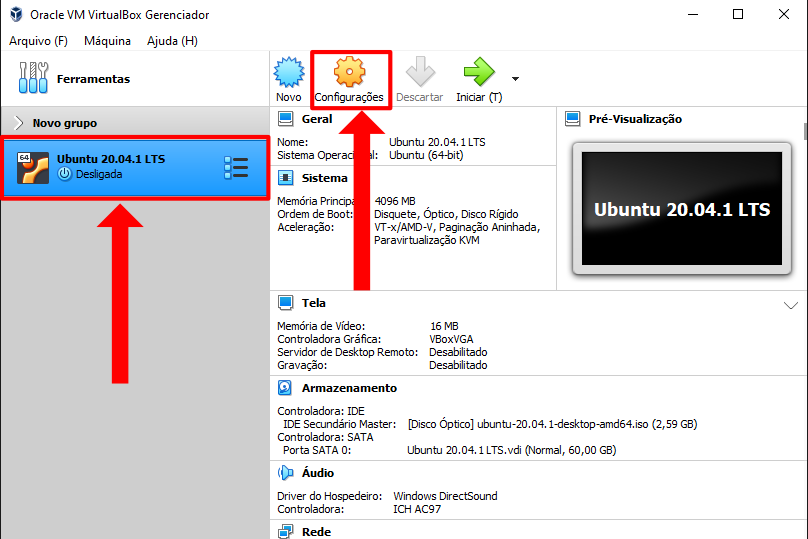Click the Novo grupo label

[x=64, y=123]
